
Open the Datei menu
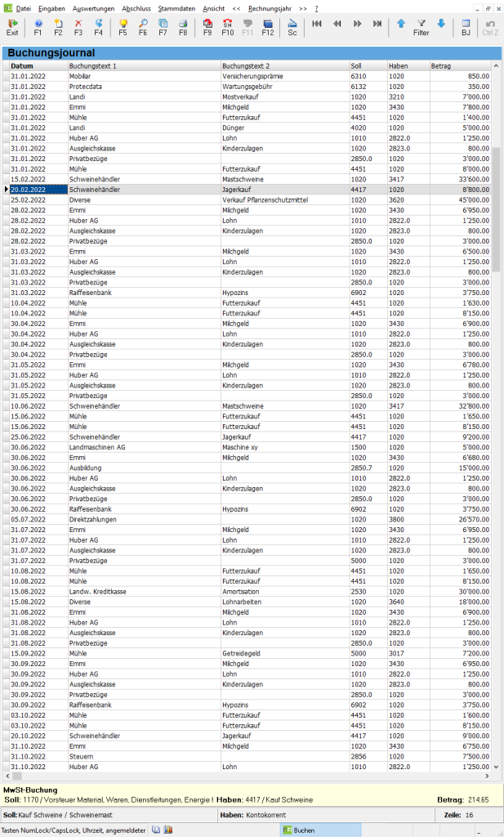coord(23,7)
